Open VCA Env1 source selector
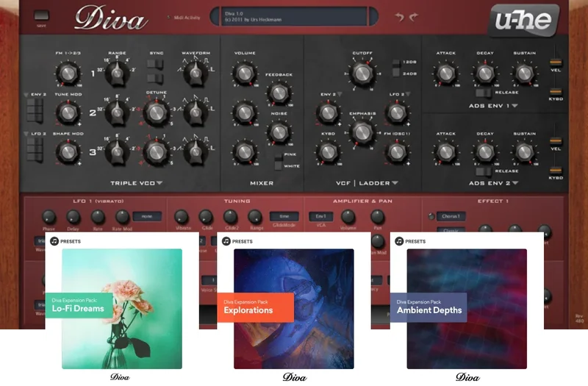The width and height of the screenshot is (588, 386). pos(320,216)
